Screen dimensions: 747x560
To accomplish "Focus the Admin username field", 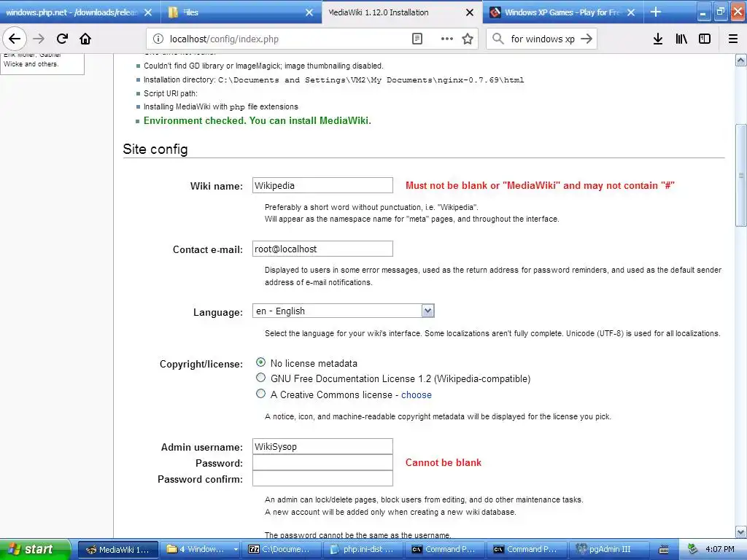I will [322, 446].
